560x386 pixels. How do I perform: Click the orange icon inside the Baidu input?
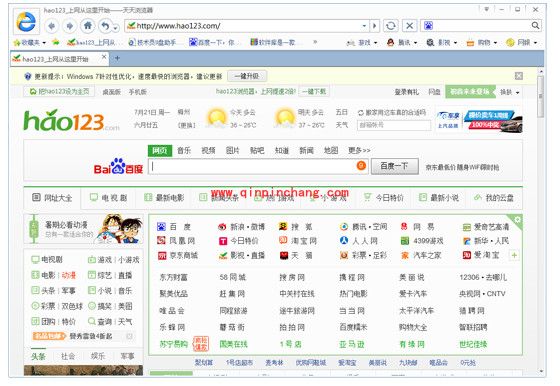[361, 166]
